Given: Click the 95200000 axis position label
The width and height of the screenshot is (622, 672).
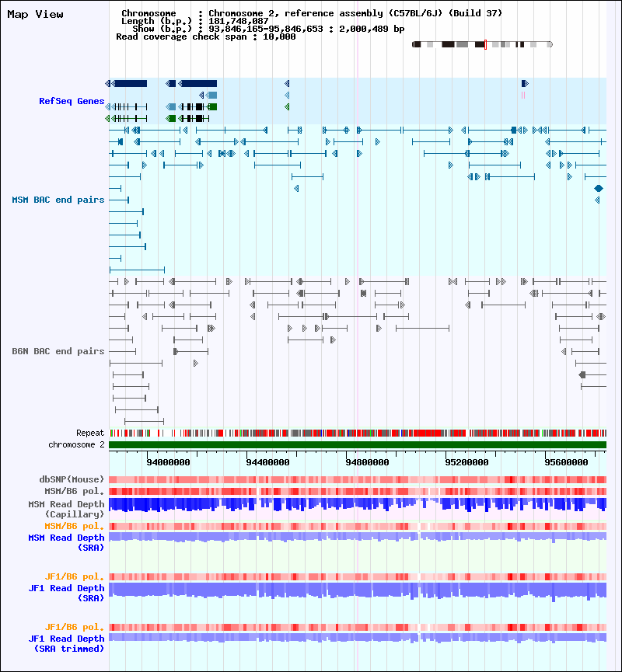Looking at the screenshot, I should pos(466,462).
